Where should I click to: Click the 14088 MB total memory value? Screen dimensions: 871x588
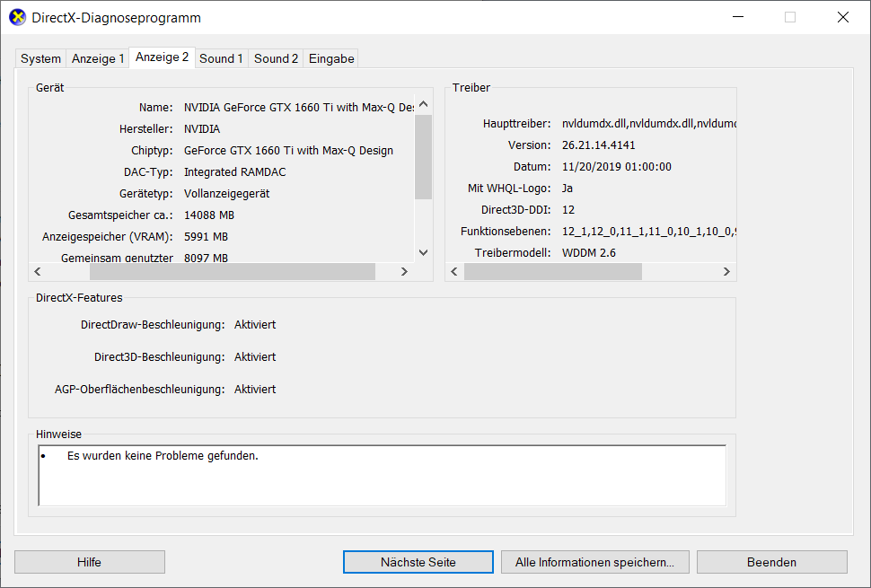coord(209,215)
